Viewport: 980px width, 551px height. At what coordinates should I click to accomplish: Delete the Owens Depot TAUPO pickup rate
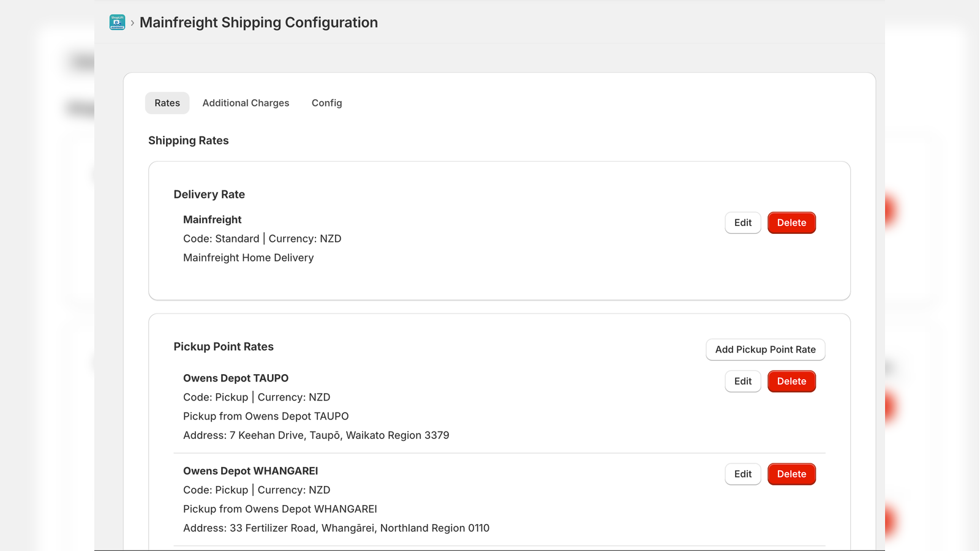tap(791, 381)
